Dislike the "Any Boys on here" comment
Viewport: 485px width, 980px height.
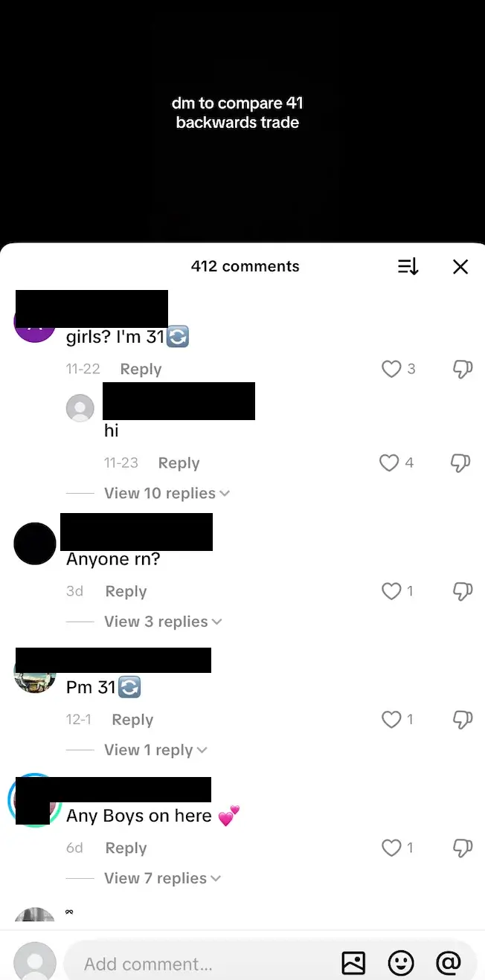463,848
